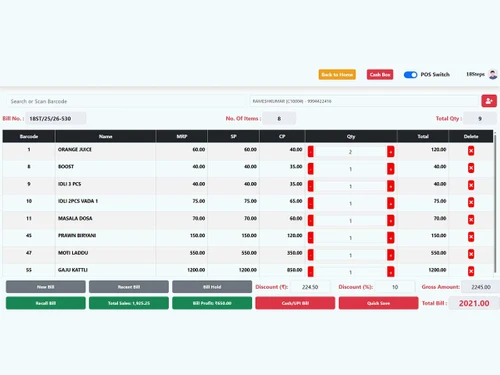500x375 pixels.
Task: Increase GAJU KATTLI quantity
Action: 391,272
